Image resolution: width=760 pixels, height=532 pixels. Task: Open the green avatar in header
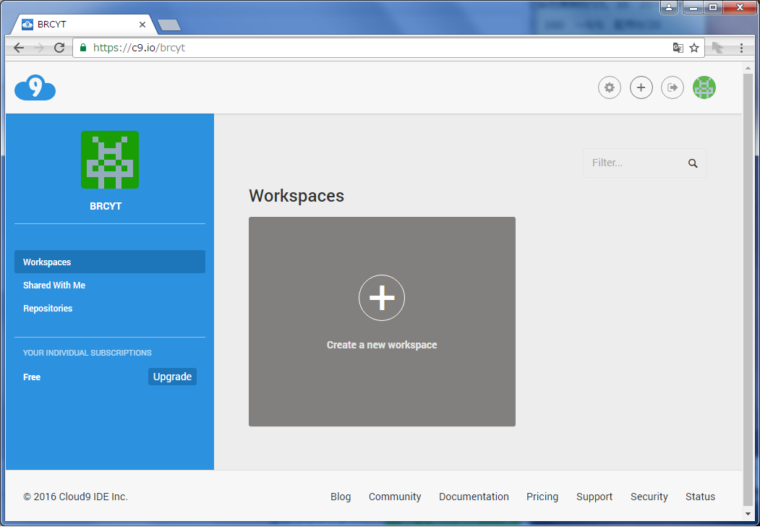pos(704,87)
